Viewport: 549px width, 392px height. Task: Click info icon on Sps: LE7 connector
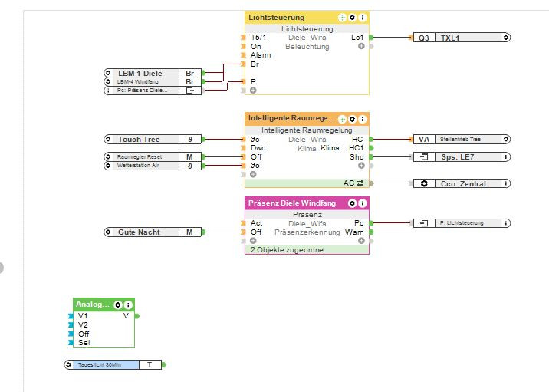pos(506,157)
